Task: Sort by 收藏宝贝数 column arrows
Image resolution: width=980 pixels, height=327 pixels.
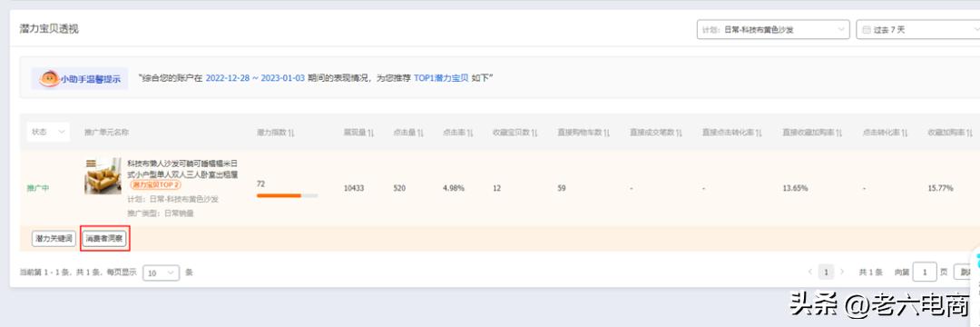Action: pyautogui.click(x=534, y=133)
